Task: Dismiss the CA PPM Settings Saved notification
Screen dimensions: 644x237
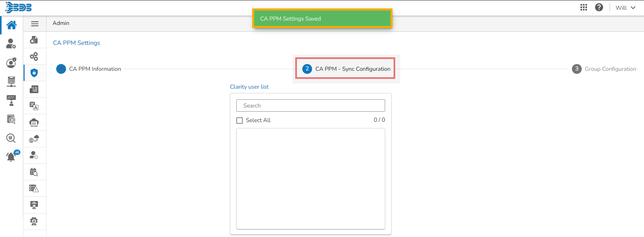Action: (322, 19)
